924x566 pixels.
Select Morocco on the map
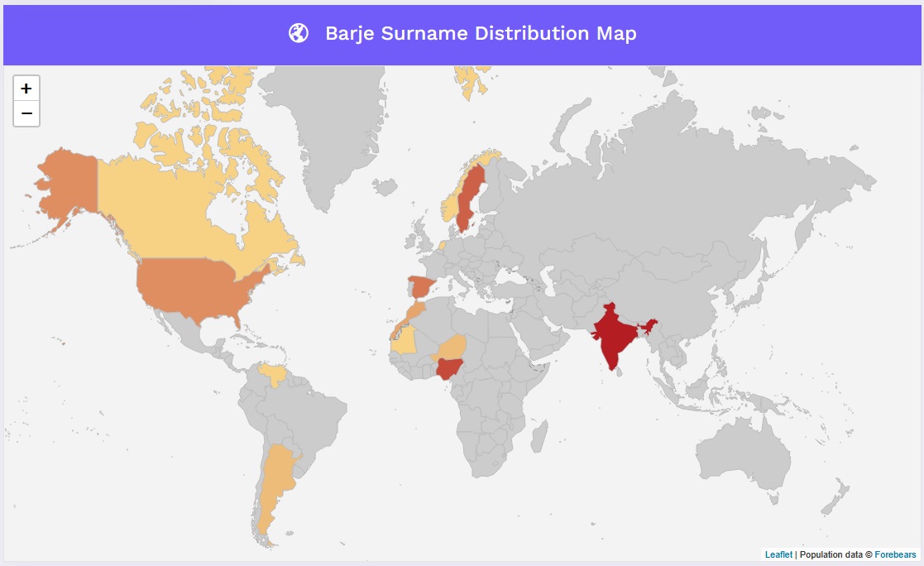point(414,313)
